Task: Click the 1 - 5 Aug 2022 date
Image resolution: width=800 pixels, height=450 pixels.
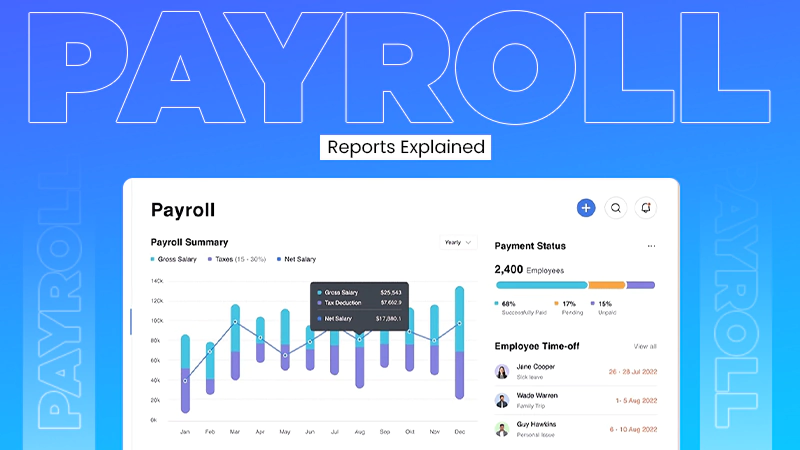Action: pos(636,401)
